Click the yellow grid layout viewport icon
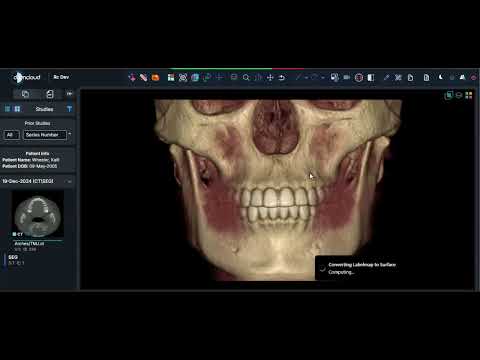This screenshot has width=480, height=360. (469, 95)
